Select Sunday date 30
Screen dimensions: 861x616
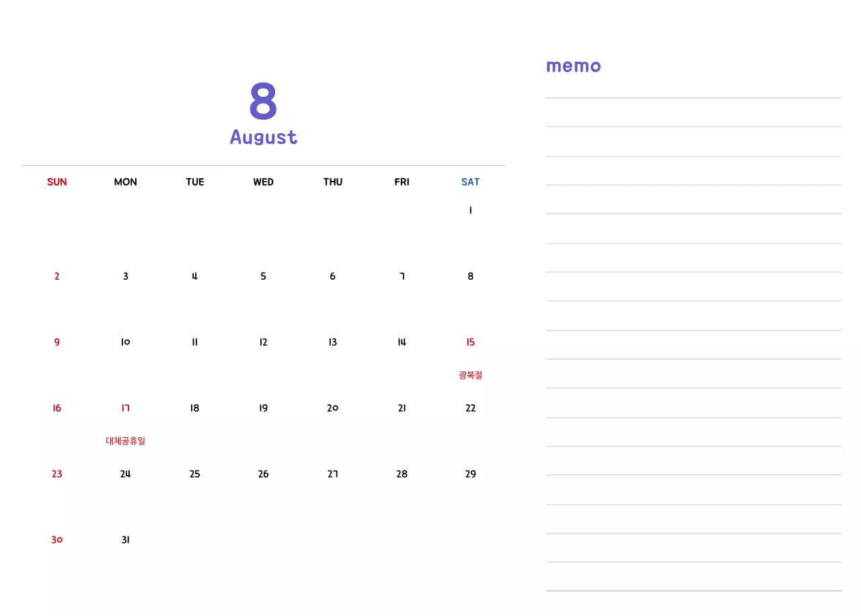pos(57,540)
